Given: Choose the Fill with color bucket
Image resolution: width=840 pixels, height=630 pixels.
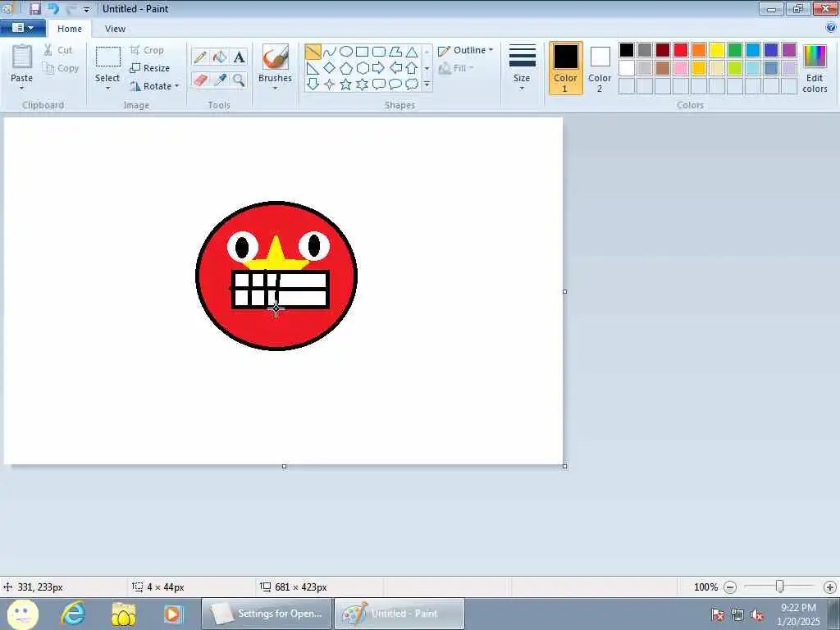Looking at the screenshot, I should (220, 57).
